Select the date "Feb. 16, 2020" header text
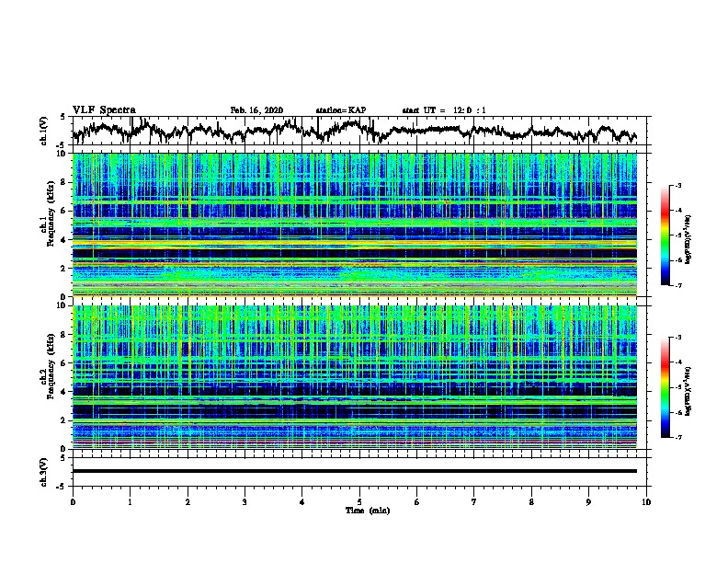728x563 pixels. click(x=256, y=110)
